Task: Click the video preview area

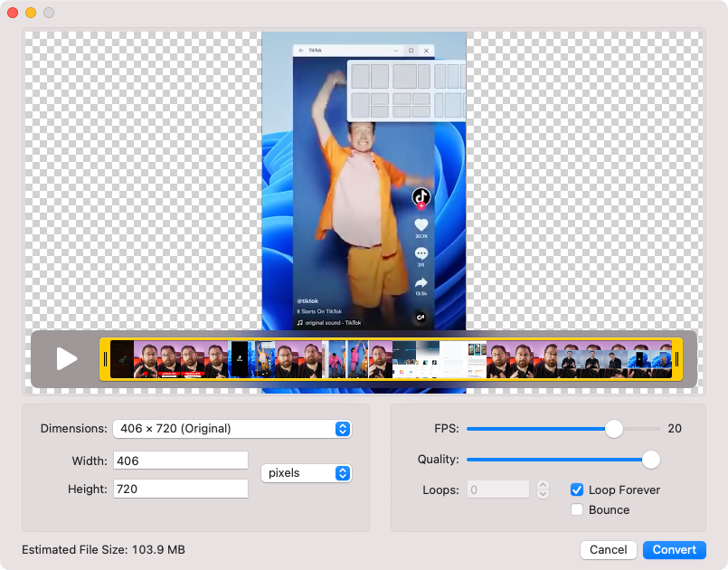Action: tap(364, 181)
